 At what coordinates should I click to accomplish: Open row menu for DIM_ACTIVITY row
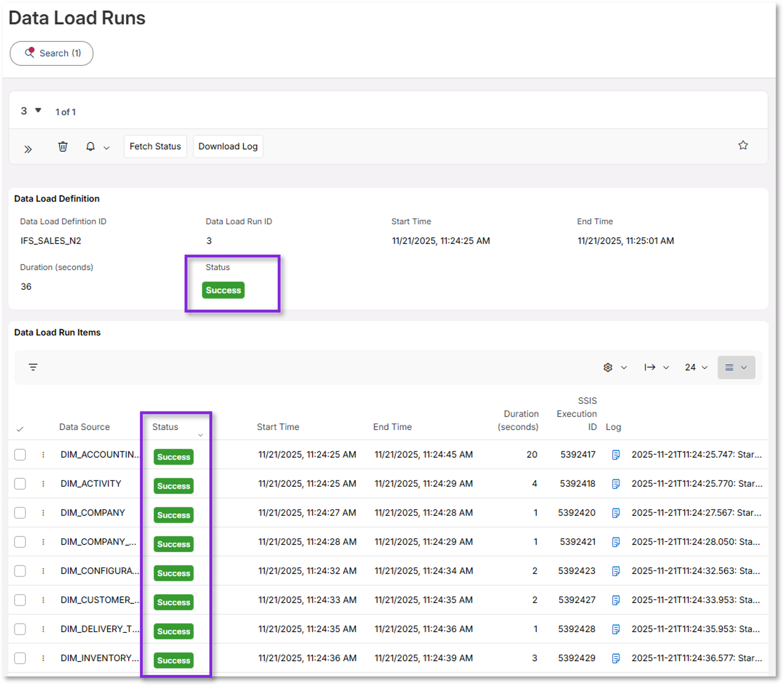[43, 484]
